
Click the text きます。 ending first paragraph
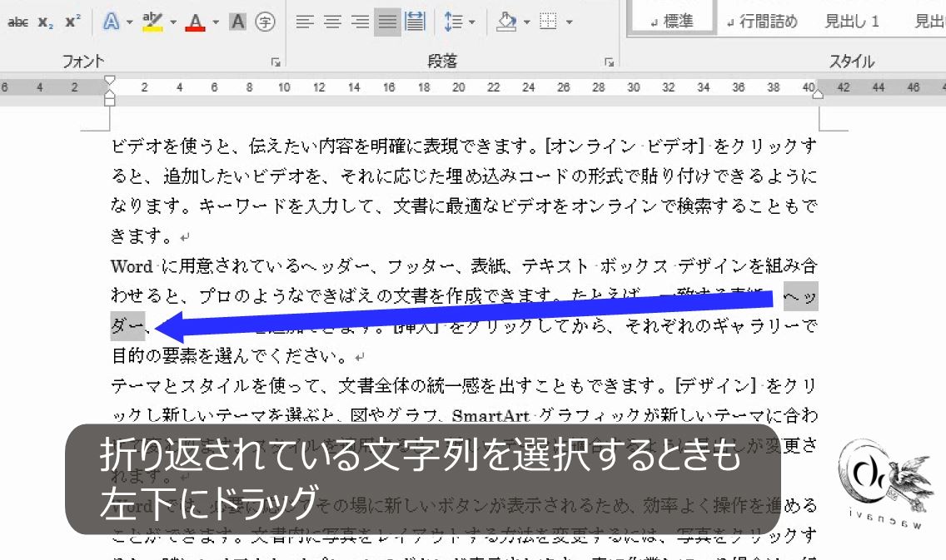pos(143,235)
